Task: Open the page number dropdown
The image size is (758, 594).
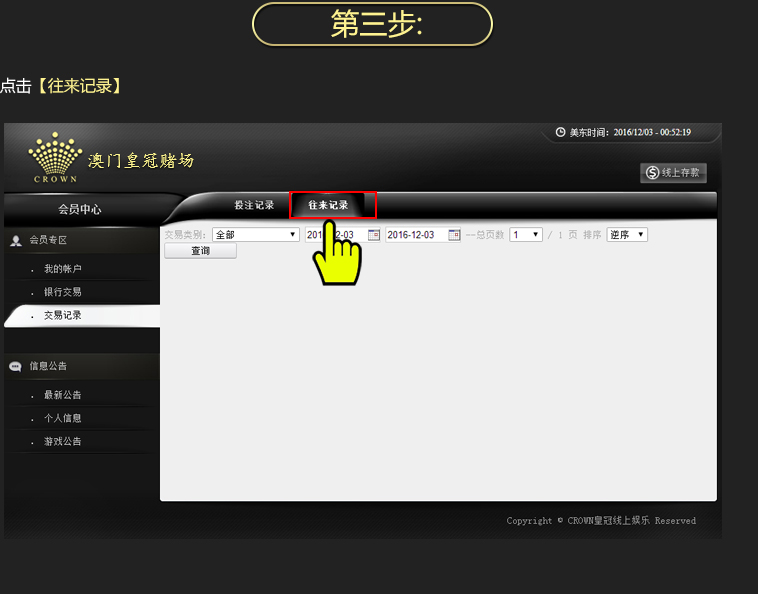Action: click(x=526, y=235)
